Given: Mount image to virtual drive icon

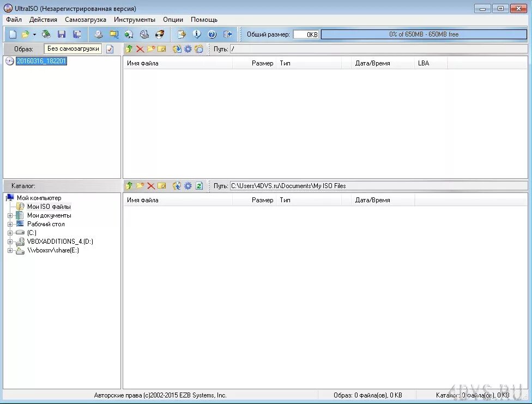Looking at the screenshot, I should click(x=144, y=34).
